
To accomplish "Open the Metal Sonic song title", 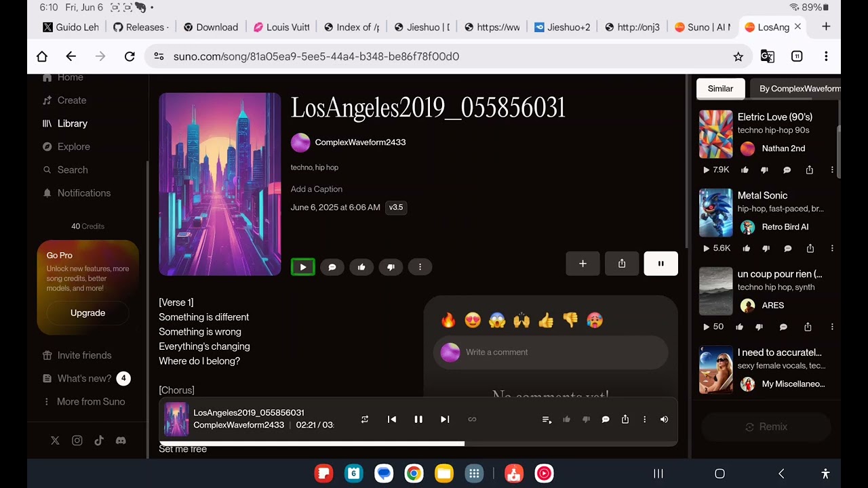I will click(x=762, y=195).
